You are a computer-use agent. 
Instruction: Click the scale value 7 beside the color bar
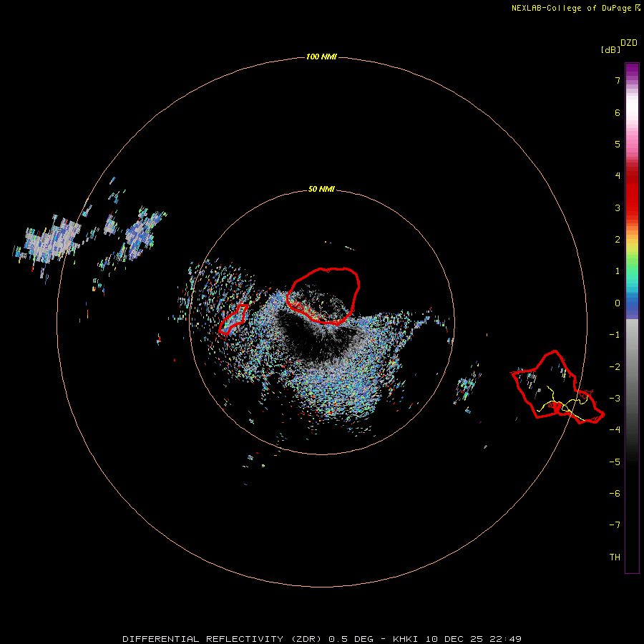pyautogui.click(x=618, y=80)
